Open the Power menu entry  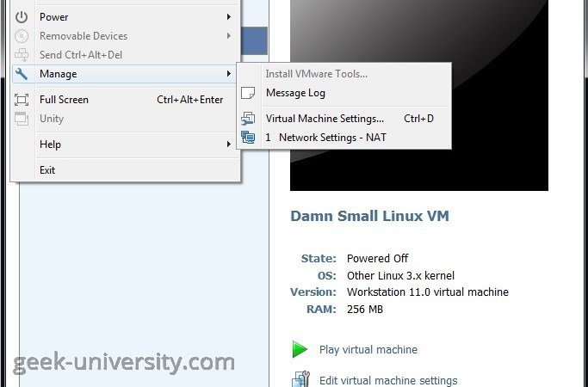coord(126,17)
